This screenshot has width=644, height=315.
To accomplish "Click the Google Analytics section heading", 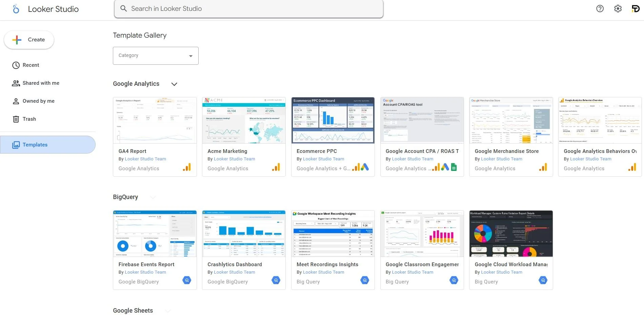I will (x=136, y=84).
